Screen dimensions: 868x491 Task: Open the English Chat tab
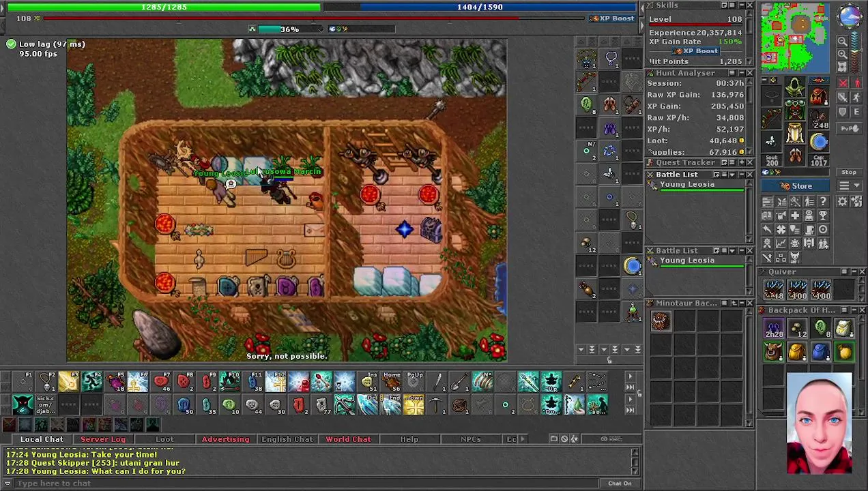pos(287,439)
